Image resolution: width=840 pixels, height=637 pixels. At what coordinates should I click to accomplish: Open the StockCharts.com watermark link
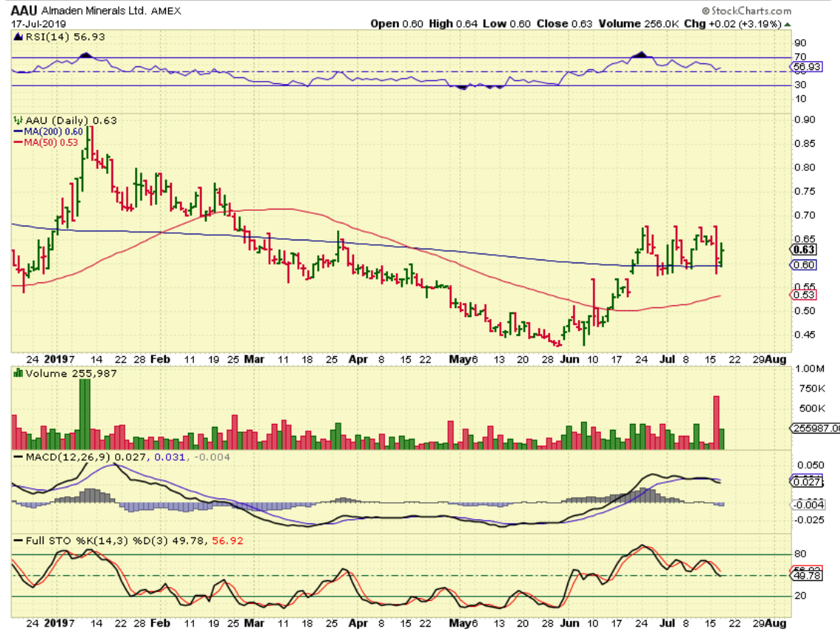pos(750,11)
